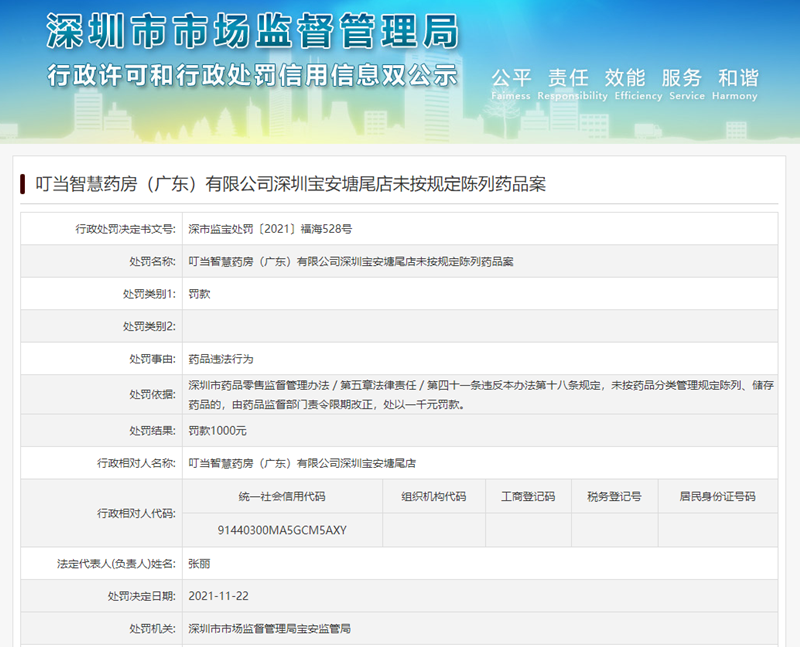Select the credit code 91440300MA5GCM5AXY
The height and width of the screenshot is (647, 800).
coord(282,530)
